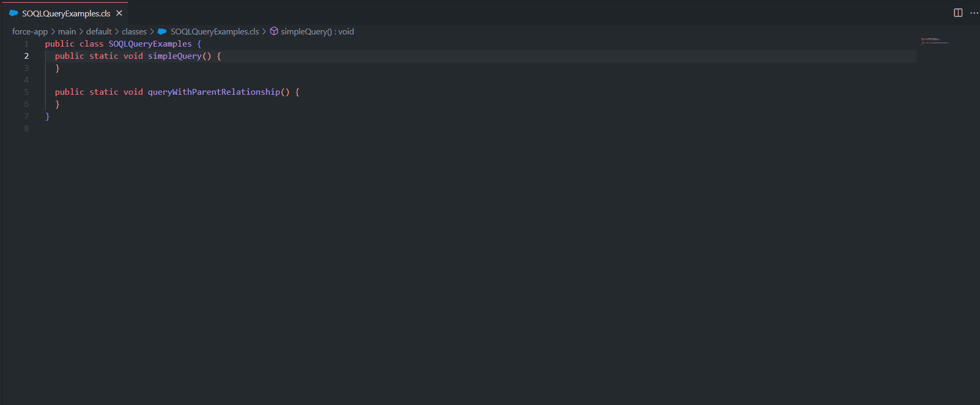Close the SOQLQueryExamples.cls tab
This screenshot has height=405, width=980.
(x=119, y=13)
